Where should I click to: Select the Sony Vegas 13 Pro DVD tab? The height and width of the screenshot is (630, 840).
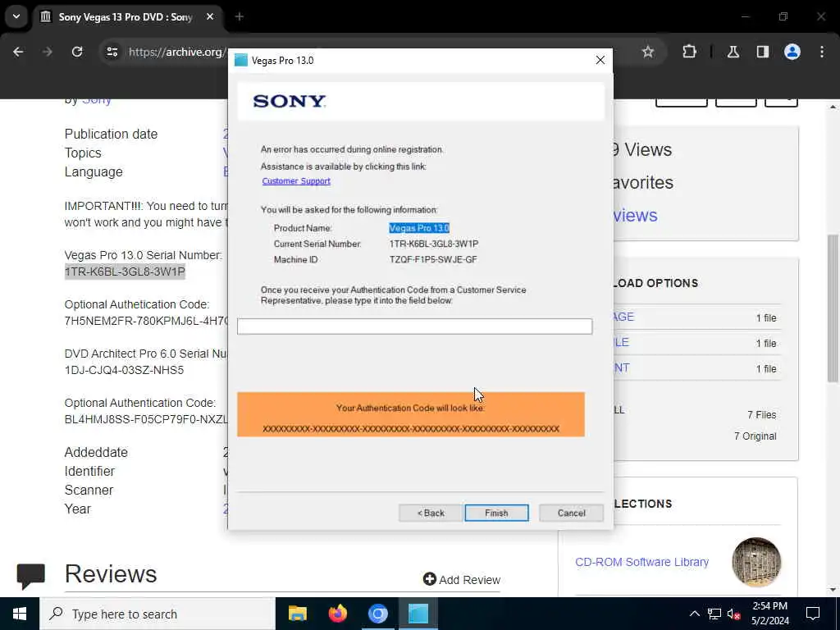point(125,17)
